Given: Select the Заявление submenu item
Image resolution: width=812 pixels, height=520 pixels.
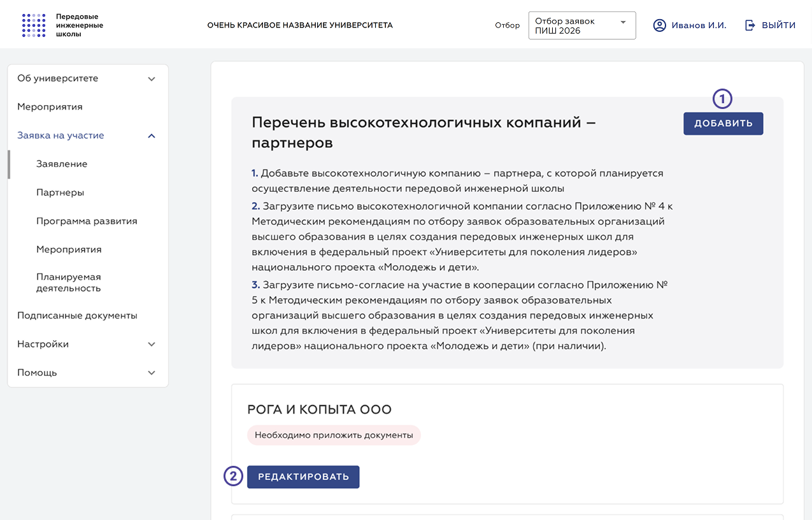Looking at the screenshot, I should tap(62, 164).
